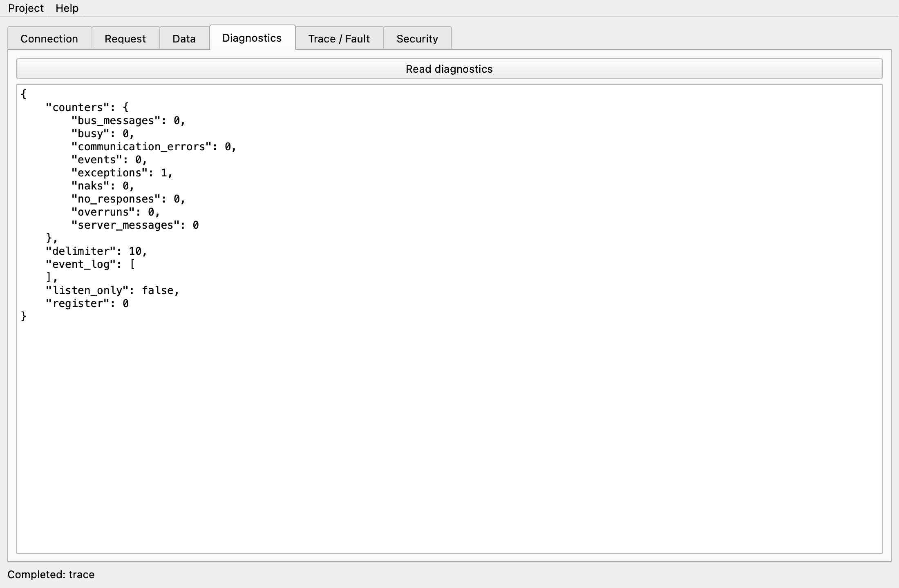This screenshot has height=588, width=899.
Task: Click the "exceptions": 1 line
Action: (122, 173)
